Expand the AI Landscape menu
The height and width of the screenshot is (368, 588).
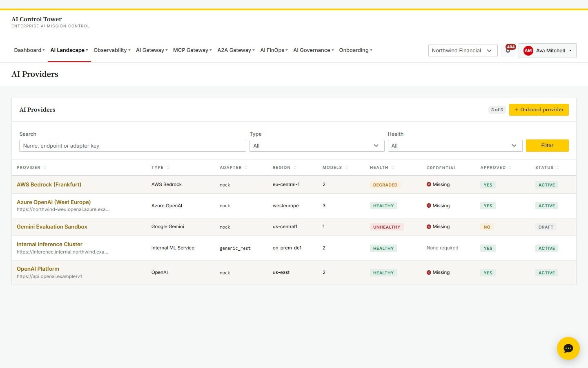point(69,50)
